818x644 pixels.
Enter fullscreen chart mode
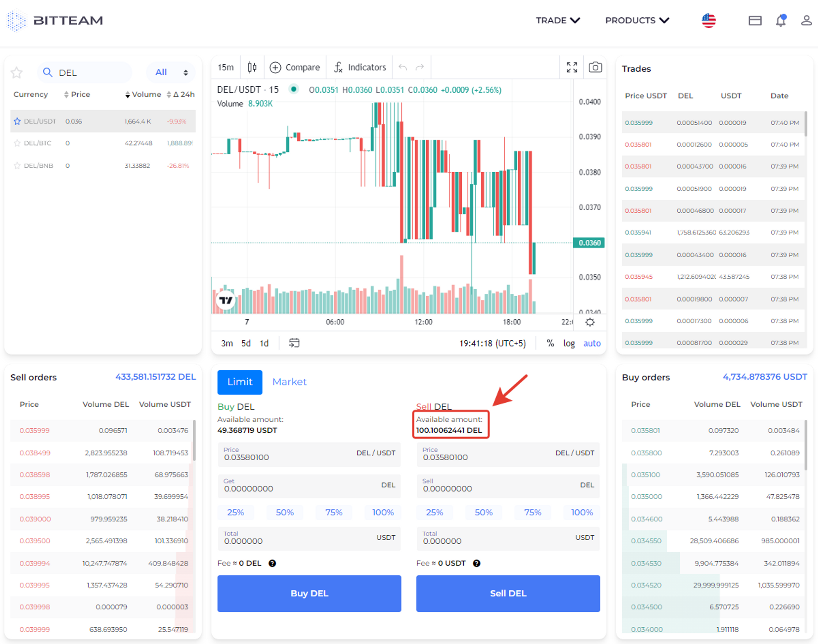(x=572, y=67)
